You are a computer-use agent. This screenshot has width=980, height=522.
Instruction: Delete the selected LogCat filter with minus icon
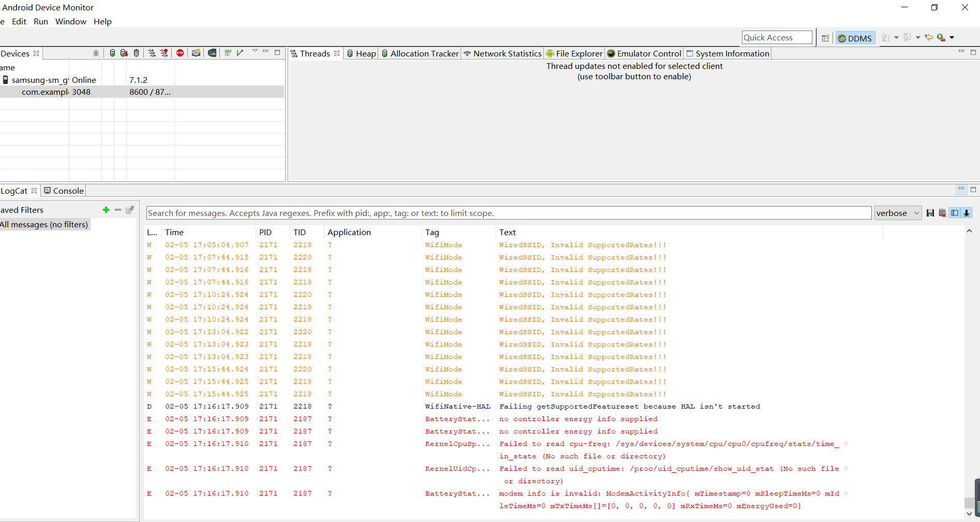pyautogui.click(x=118, y=210)
